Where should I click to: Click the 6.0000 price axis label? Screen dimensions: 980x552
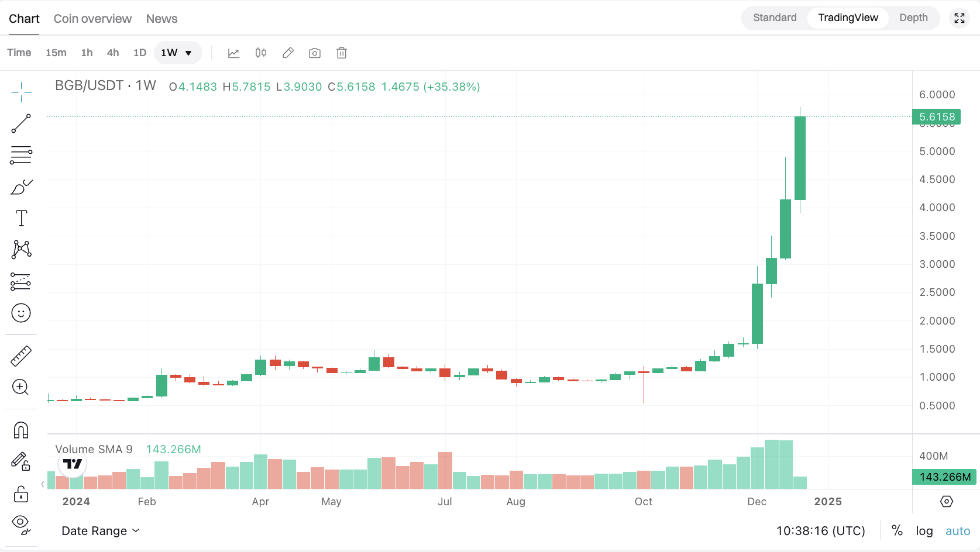coord(937,95)
